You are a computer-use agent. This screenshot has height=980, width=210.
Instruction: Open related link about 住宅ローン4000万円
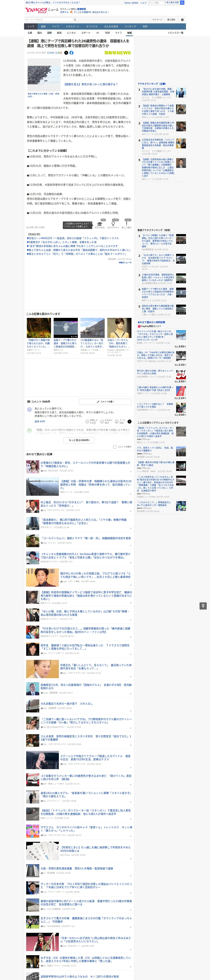tap(73, 238)
